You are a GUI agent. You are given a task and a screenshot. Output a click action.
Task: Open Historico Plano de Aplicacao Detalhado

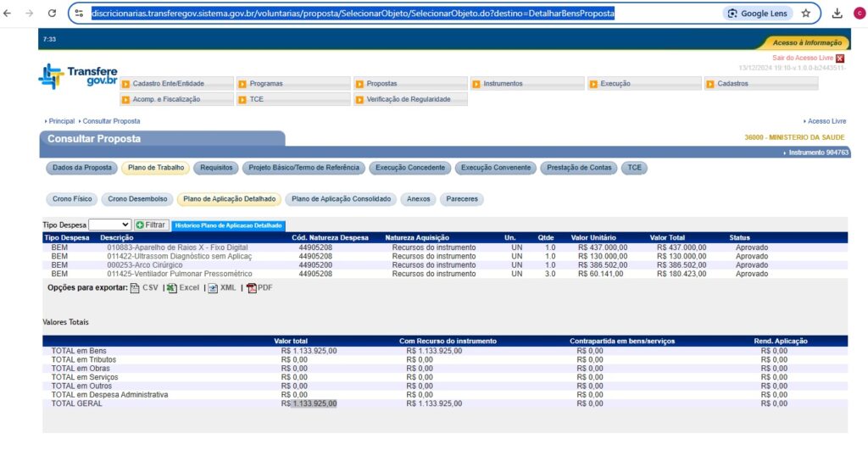pos(228,225)
